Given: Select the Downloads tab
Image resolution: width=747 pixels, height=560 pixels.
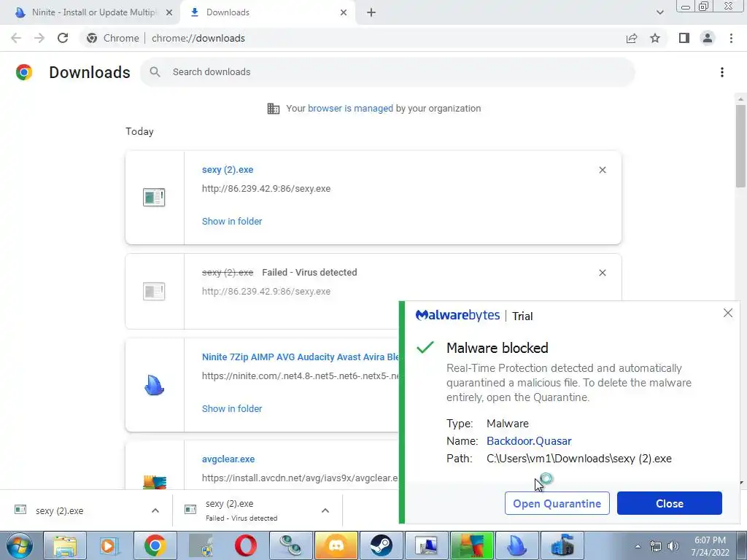Looking at the screenshot, I should click(268, 12).
